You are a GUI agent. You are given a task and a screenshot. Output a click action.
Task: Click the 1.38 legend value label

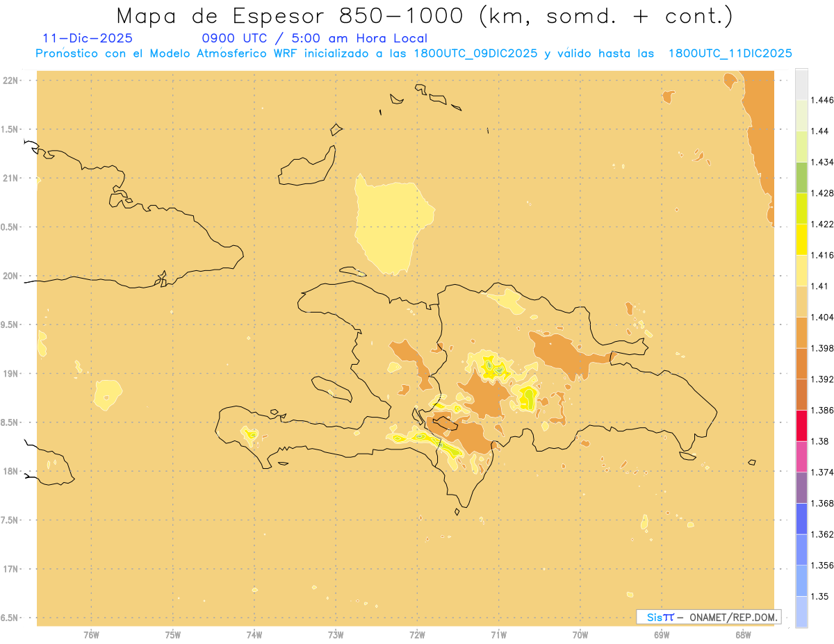click(819, 441)
